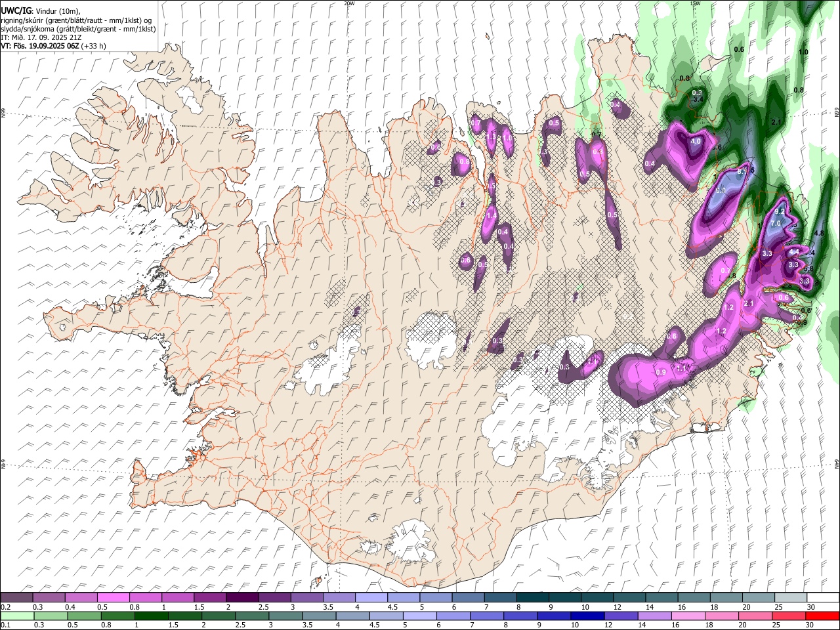
Task: Click the black 2.1 value in the green area
Action: (776, 122)
